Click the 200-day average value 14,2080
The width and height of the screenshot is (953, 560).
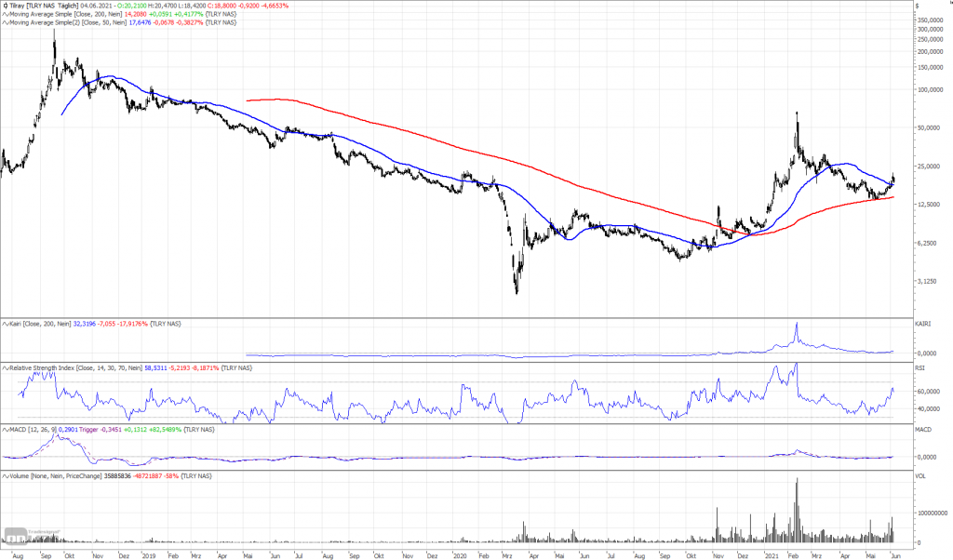(135, 14)
